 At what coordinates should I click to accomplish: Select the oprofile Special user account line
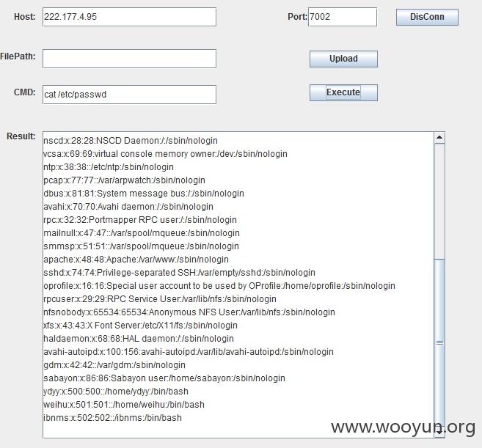point(219,286)
